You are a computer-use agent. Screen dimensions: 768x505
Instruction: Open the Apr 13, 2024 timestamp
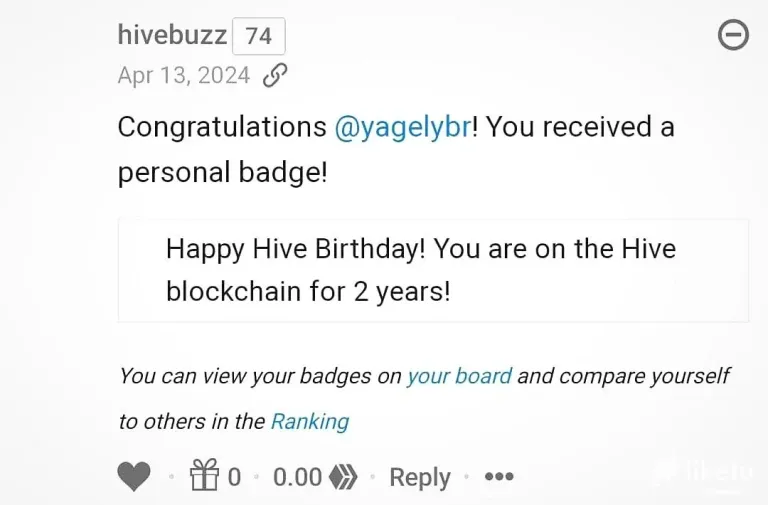click(x=184, y=75)
